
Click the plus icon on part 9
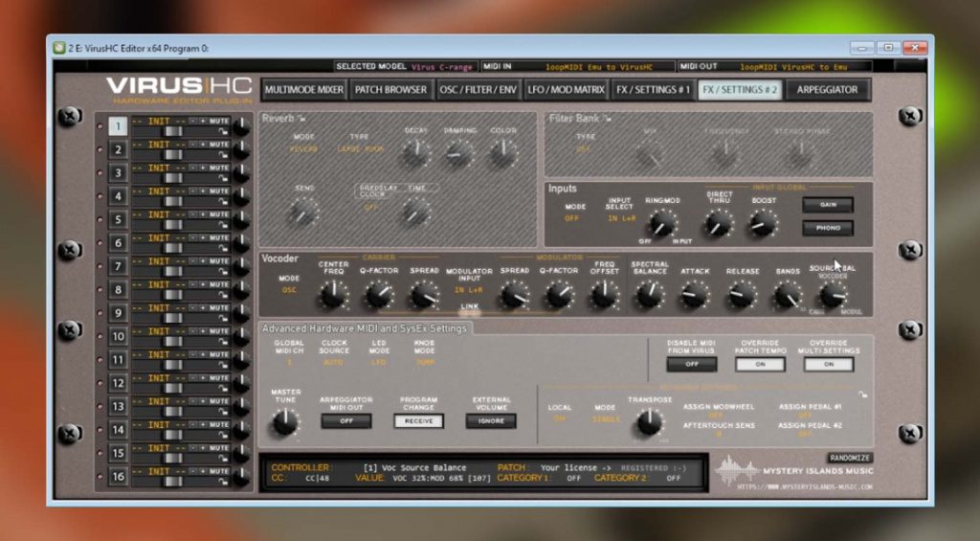tap(203, 307)
